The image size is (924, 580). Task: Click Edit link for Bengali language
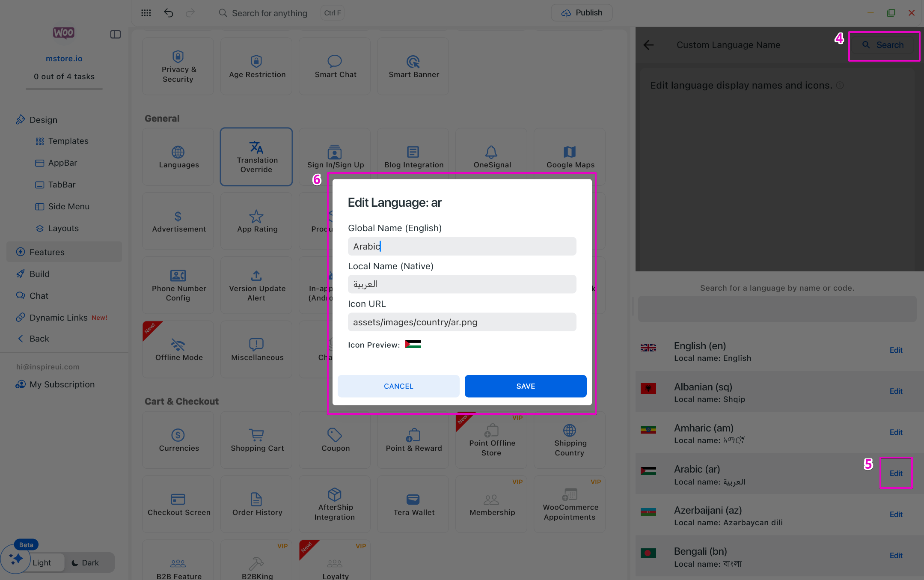pos(896,556)
